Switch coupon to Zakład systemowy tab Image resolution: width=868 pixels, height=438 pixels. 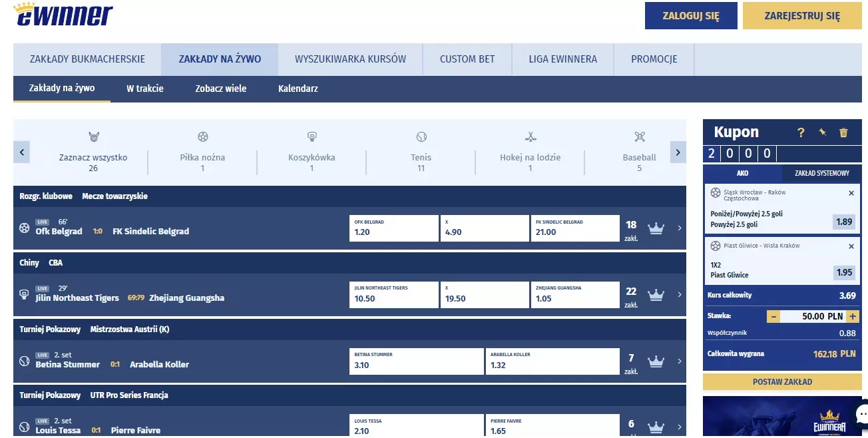[822, 173]
